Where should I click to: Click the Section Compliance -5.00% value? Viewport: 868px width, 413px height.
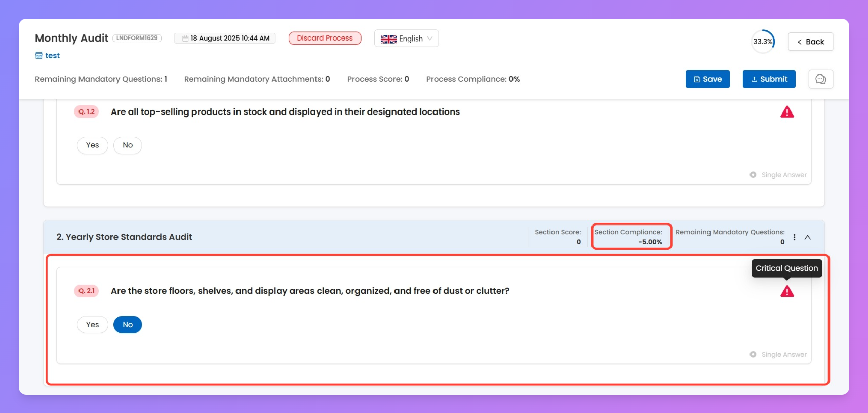pyautogui.click(x=650, y=242)
